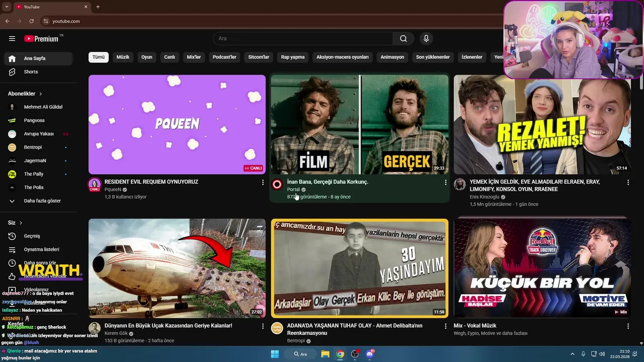Viewport: 644px width, 362px height.
Task: Open the Pangvoss subscription
Action: pyautogui.click(x=38, y=121)
